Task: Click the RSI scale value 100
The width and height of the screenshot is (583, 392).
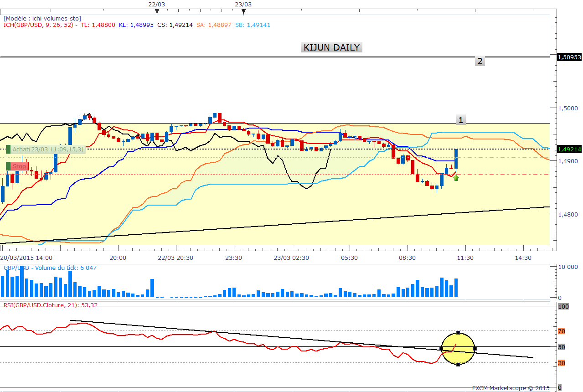Action: point(563,306)
